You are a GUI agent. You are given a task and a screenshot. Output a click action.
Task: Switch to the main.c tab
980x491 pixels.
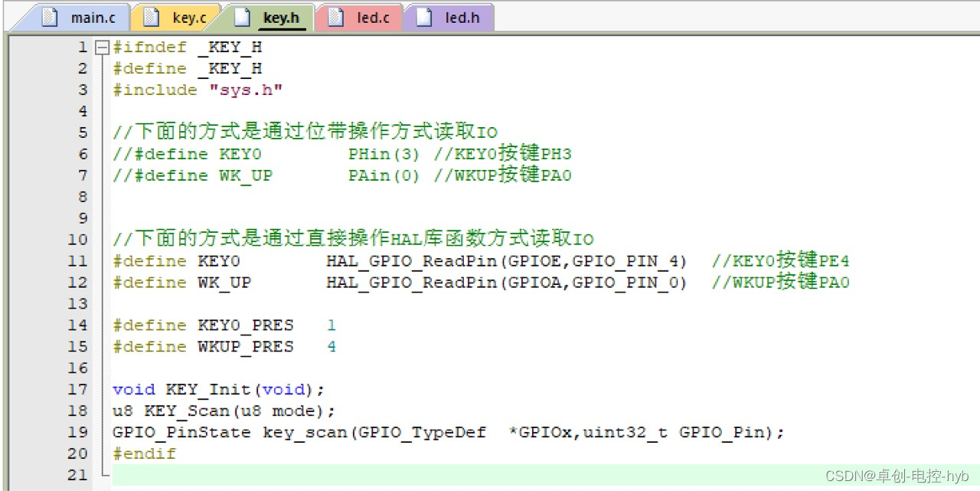coord(83,17)
